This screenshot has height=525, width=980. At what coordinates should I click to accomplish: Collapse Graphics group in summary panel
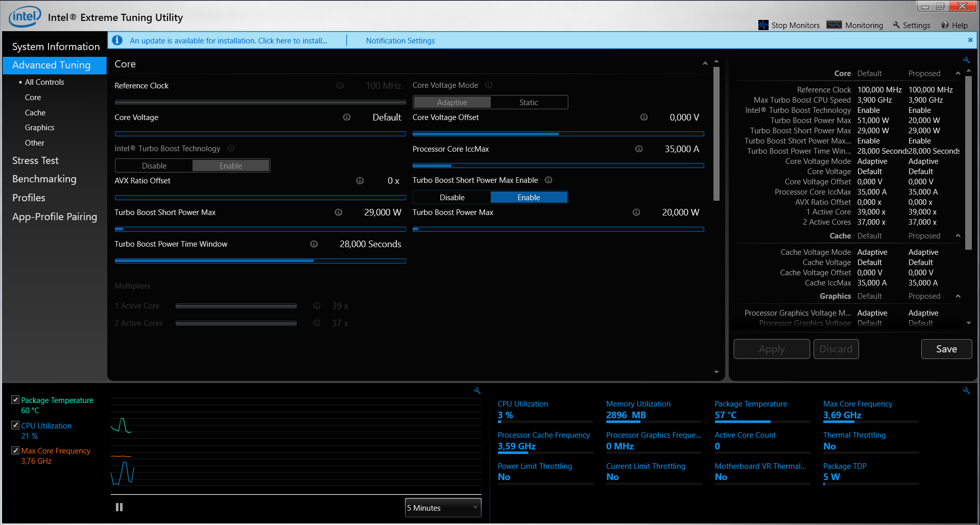pos(958,296)
